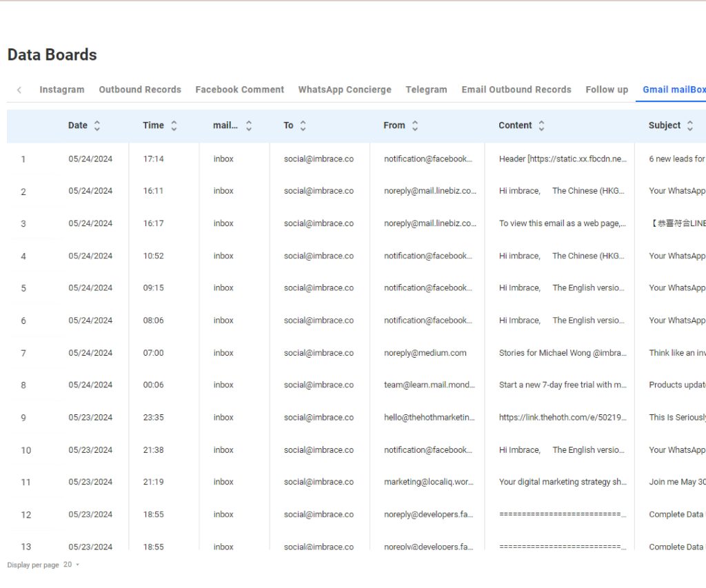Sort the From column using arrows
Screen dimensions: 706x588
(x=415, y=125)
